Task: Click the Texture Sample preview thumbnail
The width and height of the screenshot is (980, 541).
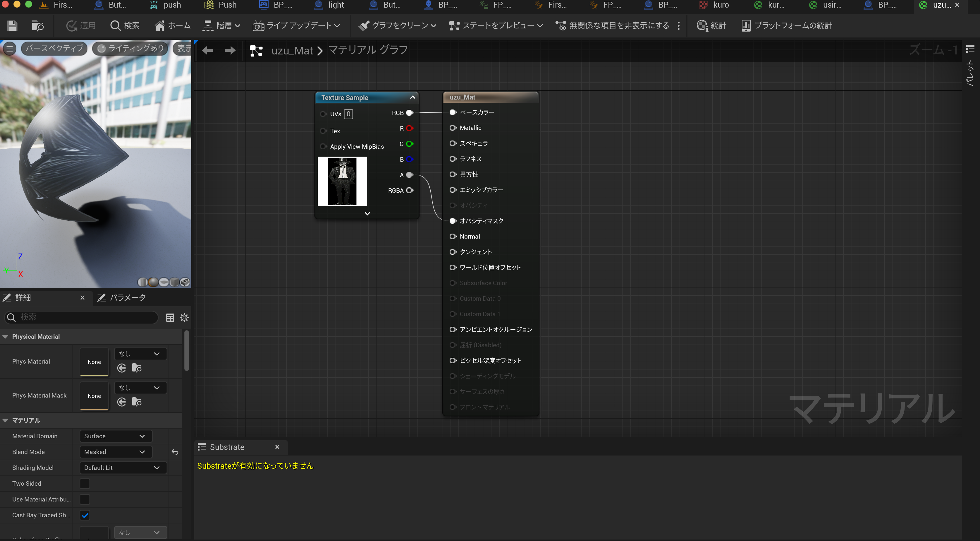Action: pyautogui.click(x=342, y=181)
